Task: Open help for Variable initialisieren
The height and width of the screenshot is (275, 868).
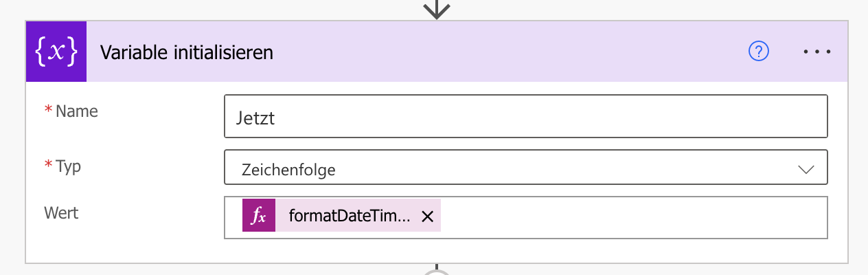Action: (x=759, y=52)
